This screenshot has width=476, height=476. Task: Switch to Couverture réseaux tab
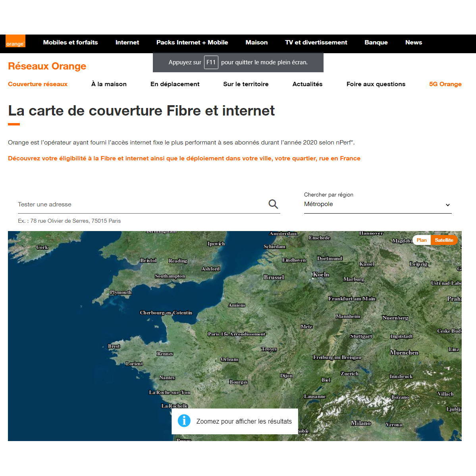tap(38, 84)
